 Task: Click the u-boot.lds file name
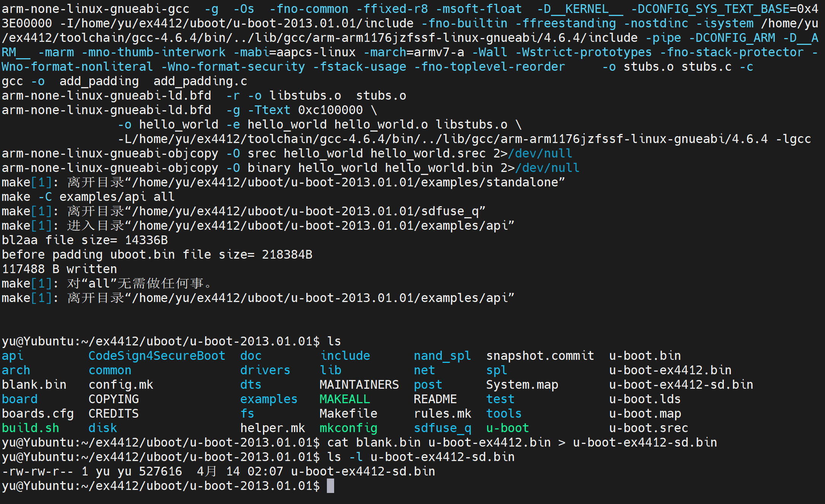(x=645, y=399)
